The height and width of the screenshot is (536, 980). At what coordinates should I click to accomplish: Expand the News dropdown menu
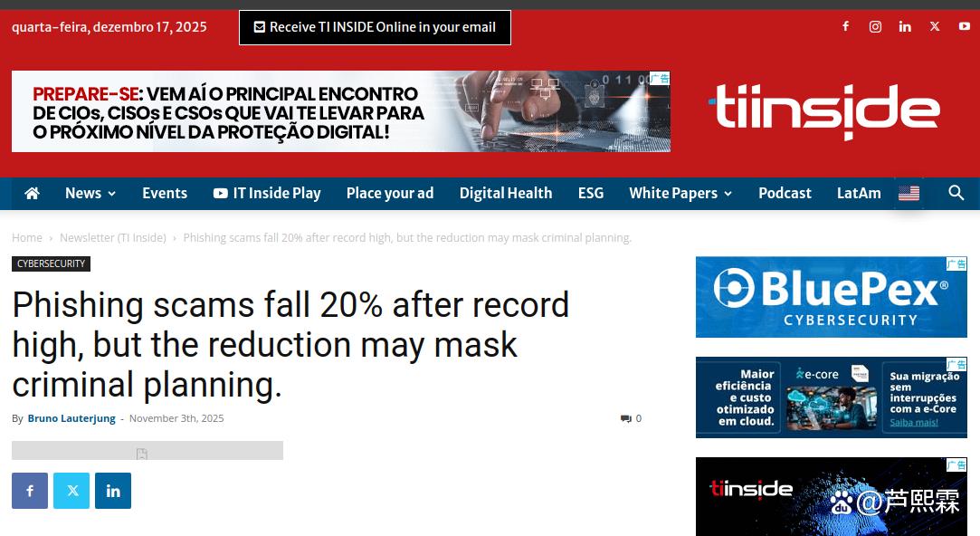tap(90, 193)
